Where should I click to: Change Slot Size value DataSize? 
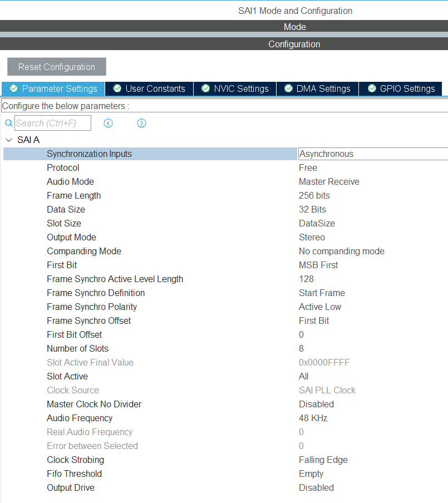[317, 223]
